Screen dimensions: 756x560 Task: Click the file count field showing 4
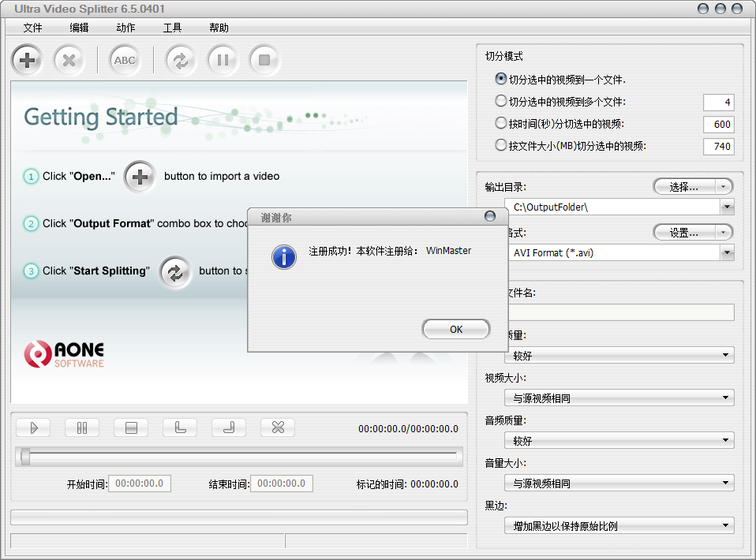pyautogui.click(x=718, y=103)
